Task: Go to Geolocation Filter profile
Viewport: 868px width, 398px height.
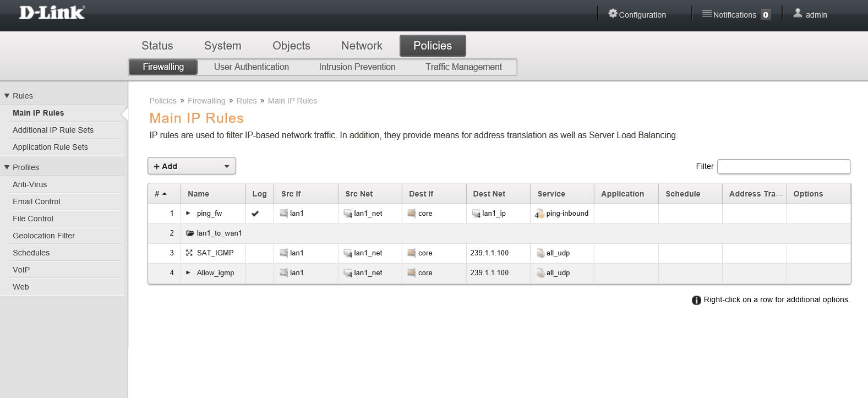Action: pyautogui.click(x=43, y=236)
